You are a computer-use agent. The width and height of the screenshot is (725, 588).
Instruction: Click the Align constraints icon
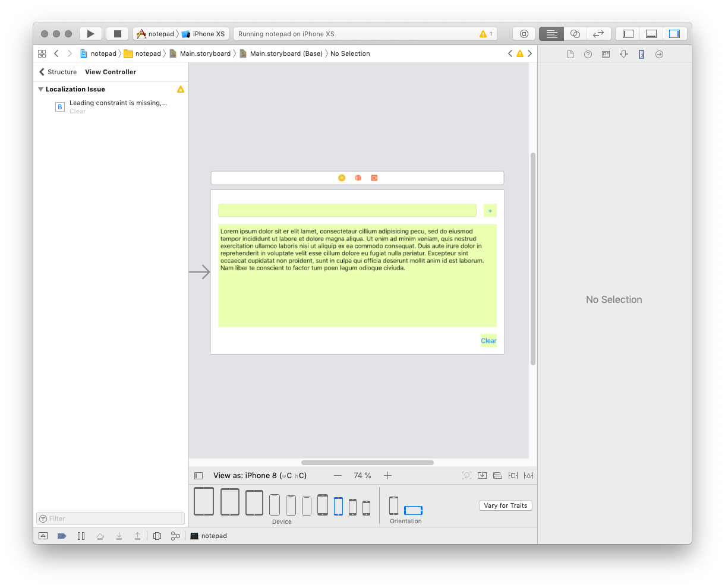point(498,475)
